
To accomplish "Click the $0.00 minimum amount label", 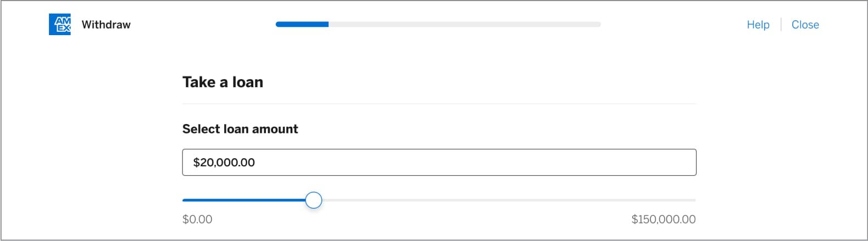I will (x=197, y=220).
